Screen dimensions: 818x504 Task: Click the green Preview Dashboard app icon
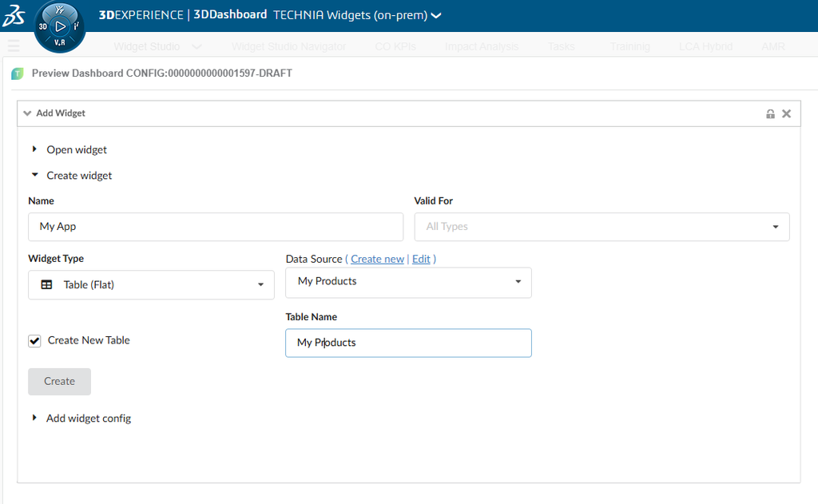[x=18, y=73]
